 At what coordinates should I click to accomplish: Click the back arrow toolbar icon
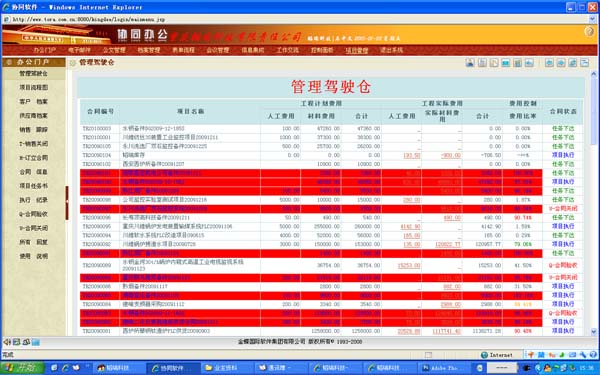pos(549,63)
